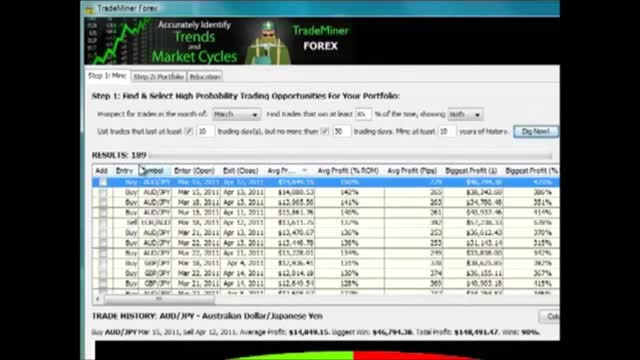Open the Education tab
The height and width of the screenshot is (360, 640).
tap(205, 77)
